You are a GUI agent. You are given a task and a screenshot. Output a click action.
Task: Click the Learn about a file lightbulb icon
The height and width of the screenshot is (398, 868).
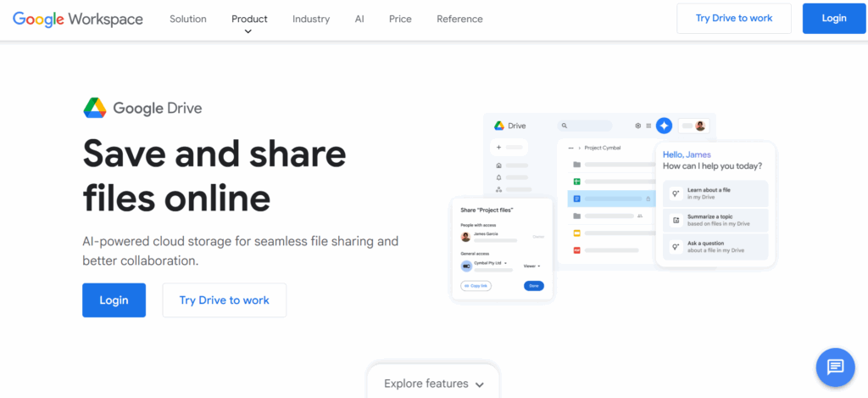(676, 193)
